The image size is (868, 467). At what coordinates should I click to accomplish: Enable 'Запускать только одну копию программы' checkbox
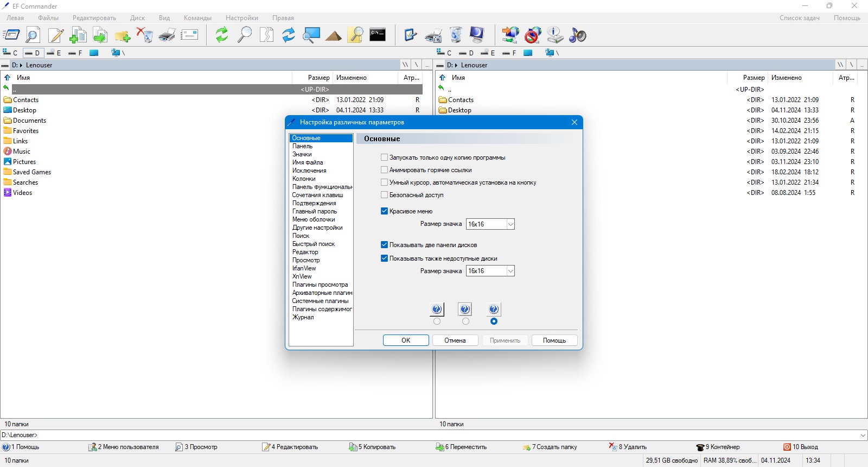click(384, 157)
